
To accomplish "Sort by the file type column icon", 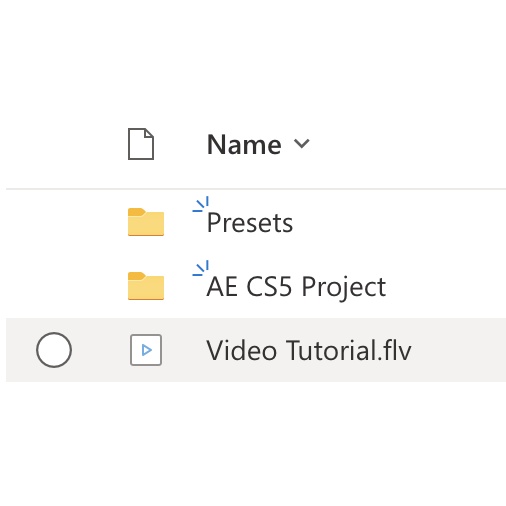I will click(141, 144).
